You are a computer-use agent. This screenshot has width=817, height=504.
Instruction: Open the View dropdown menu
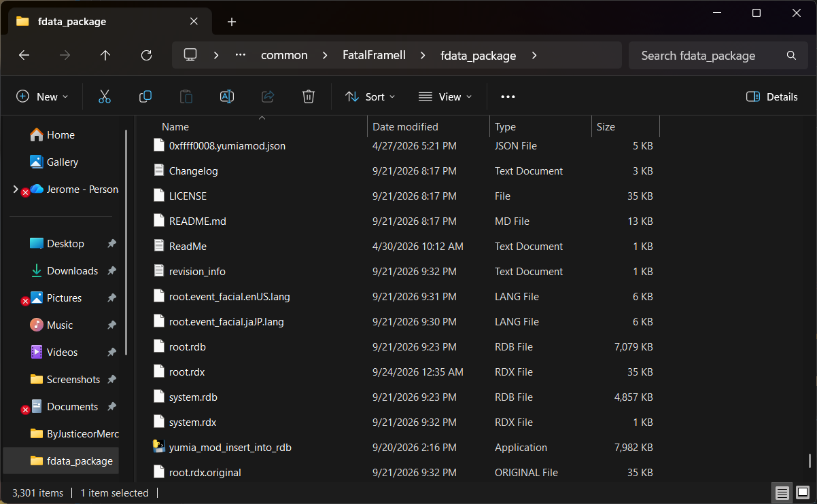coord(445,96)
